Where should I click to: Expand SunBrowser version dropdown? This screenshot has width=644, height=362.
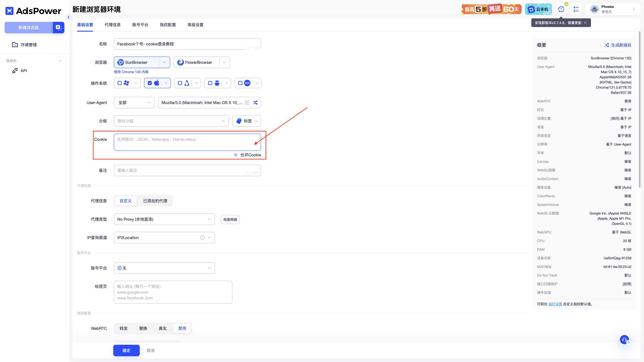click(164, 62)
